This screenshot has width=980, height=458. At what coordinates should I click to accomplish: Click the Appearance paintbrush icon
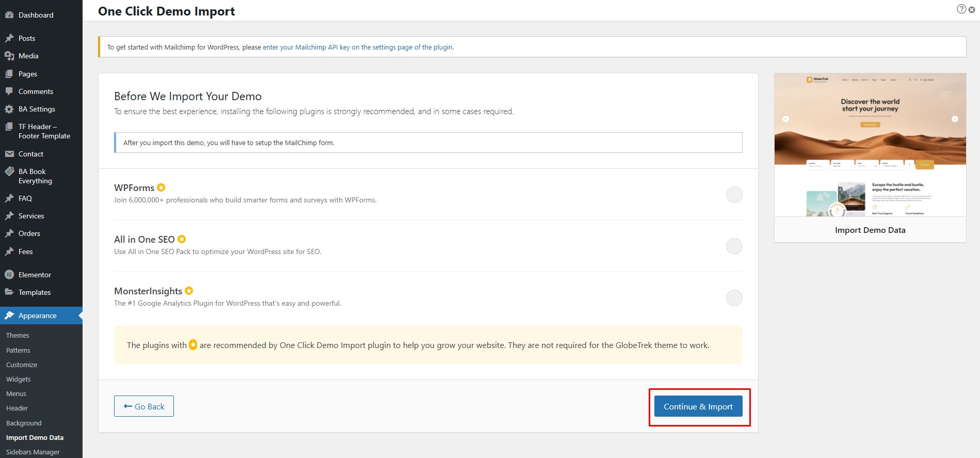tap(9, 315)
